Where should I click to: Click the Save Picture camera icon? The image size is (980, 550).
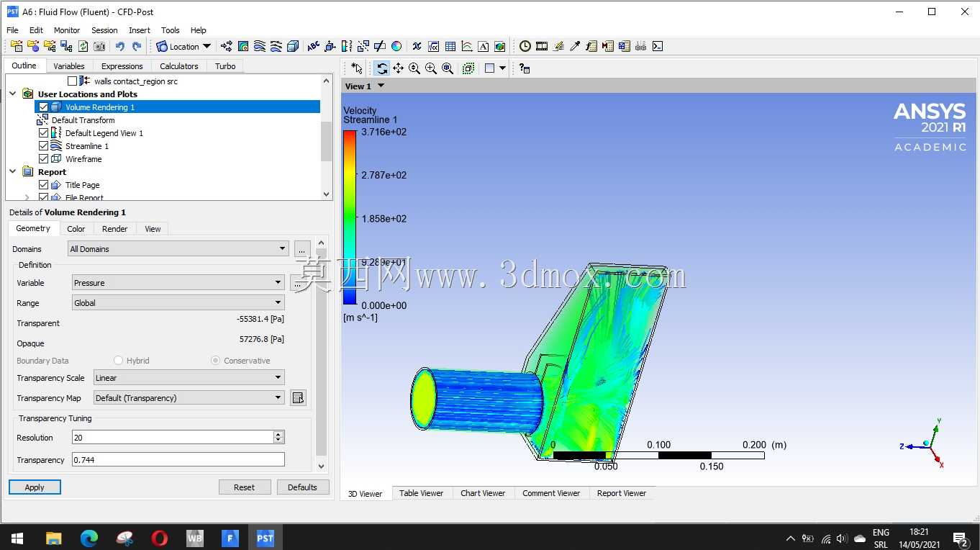click(x=99, y=46)
